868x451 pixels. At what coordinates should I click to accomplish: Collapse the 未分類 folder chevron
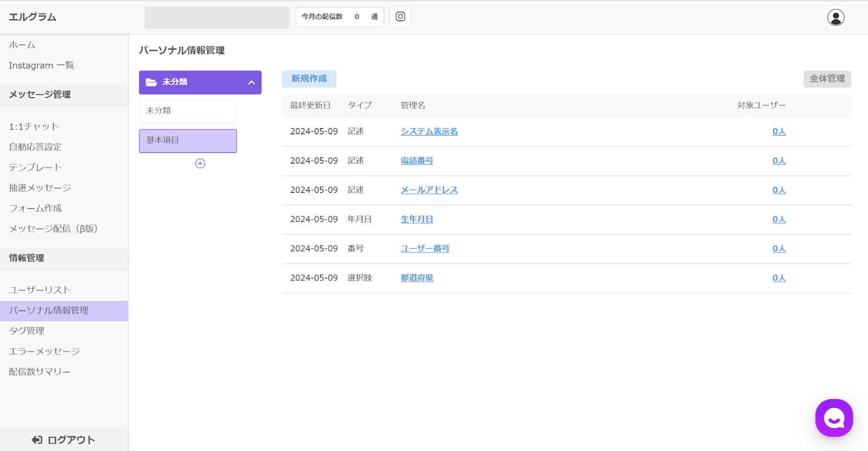(x=251, y=82)
